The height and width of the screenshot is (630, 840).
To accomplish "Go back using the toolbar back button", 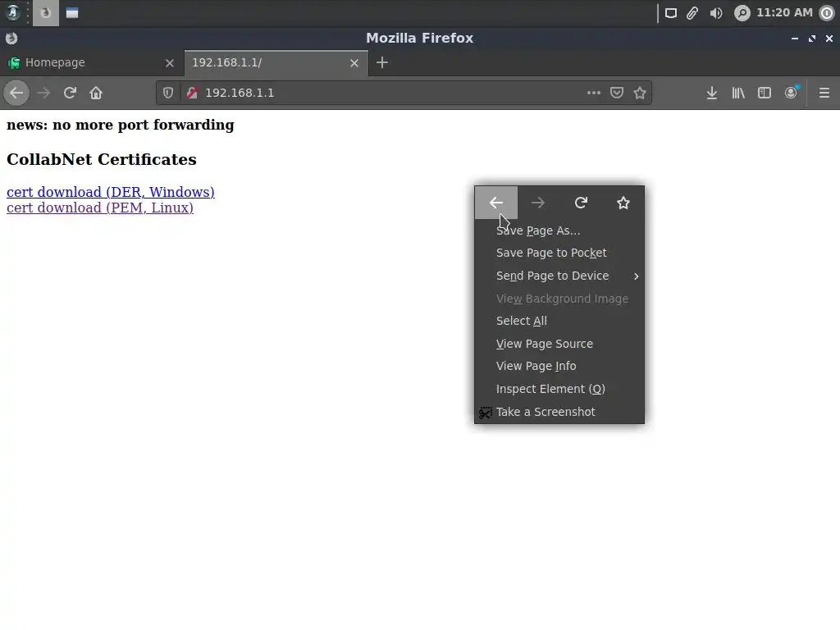I will (16, 93).
